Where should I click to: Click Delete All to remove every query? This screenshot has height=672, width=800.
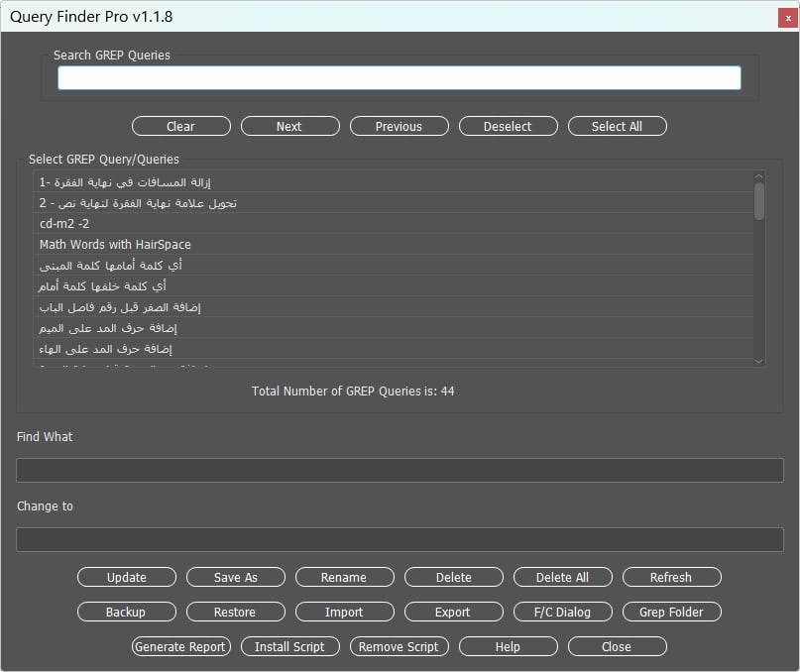(x=562, y=577)
